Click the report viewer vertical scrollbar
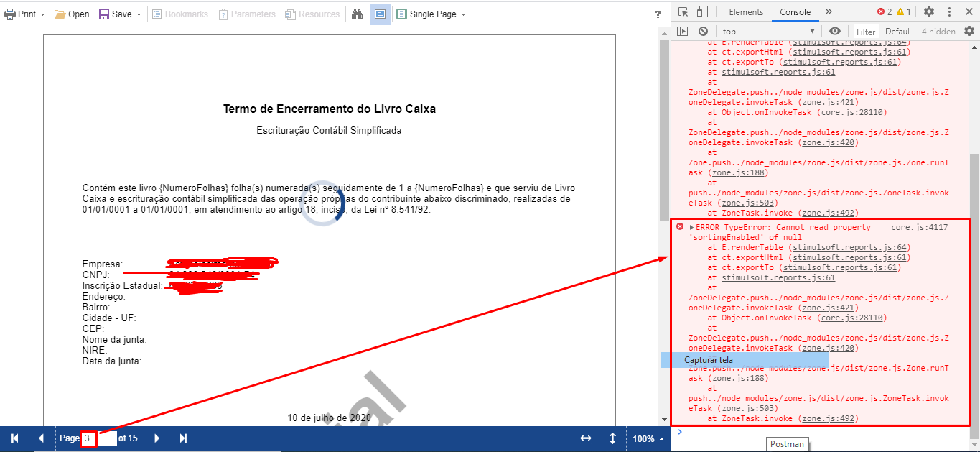The image size is (980, 452). [664, 129]
